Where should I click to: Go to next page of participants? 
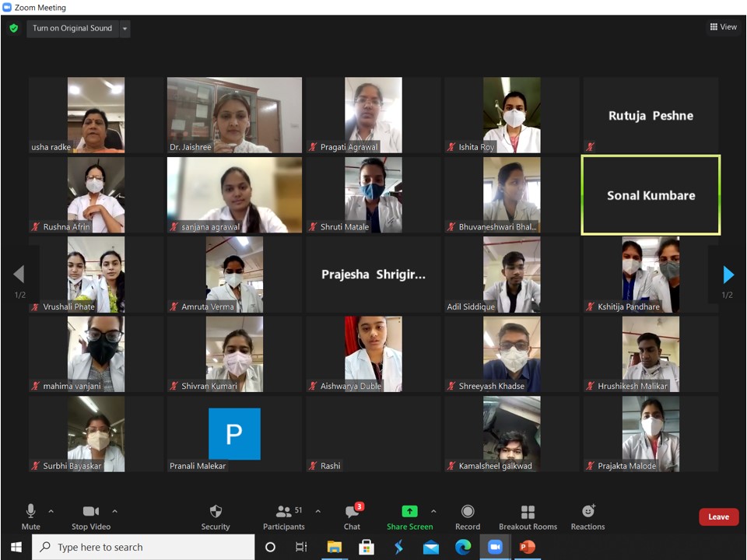(x=728, y=275)
